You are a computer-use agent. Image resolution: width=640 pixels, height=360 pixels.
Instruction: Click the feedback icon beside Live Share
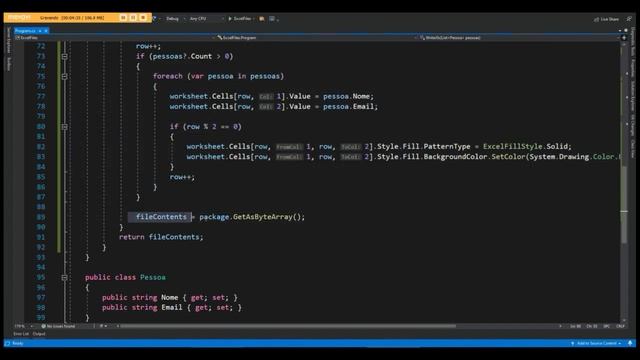pos(629,19)
